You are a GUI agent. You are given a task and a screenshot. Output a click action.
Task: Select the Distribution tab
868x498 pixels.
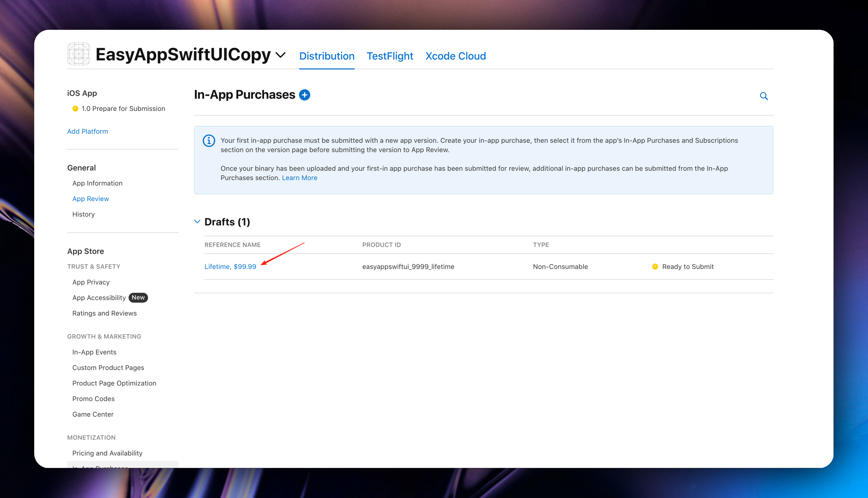(x=327, y=56)
